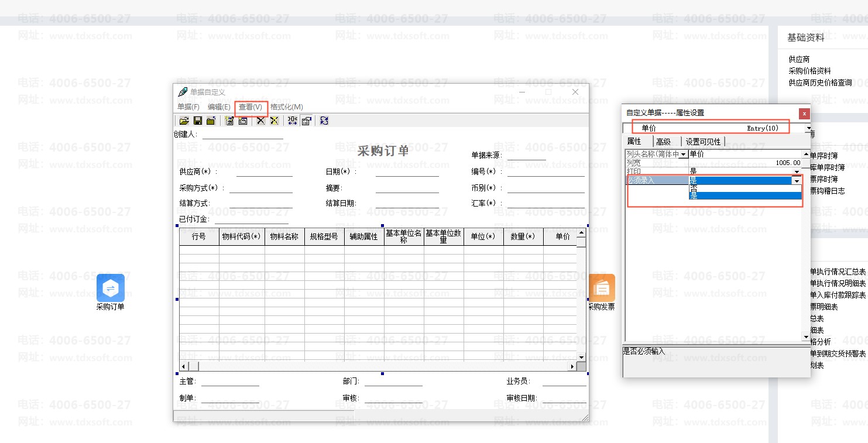The height and width of the screenshot is (443, 868).
Task: Collapse the 必须录入 dropdown arrow
Action: 797,181
